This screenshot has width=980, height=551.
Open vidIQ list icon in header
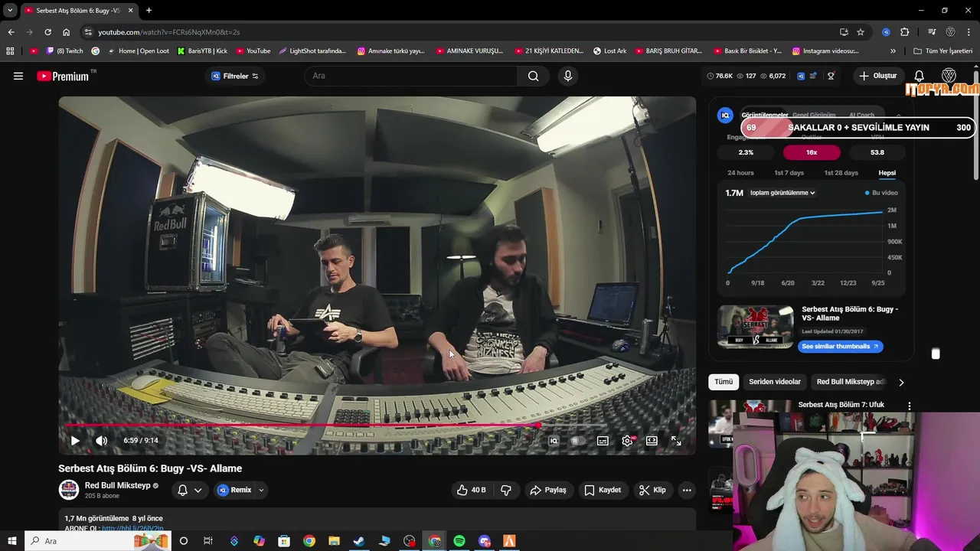point(813,76)
